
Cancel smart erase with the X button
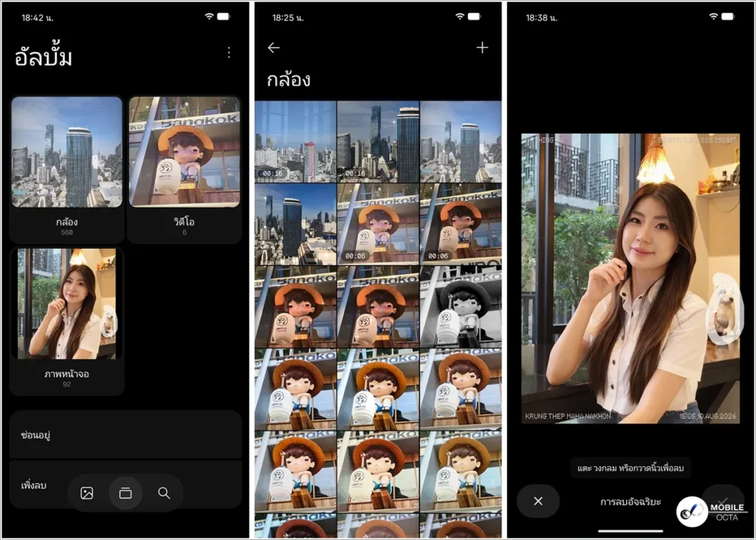[x=538, y=502]
